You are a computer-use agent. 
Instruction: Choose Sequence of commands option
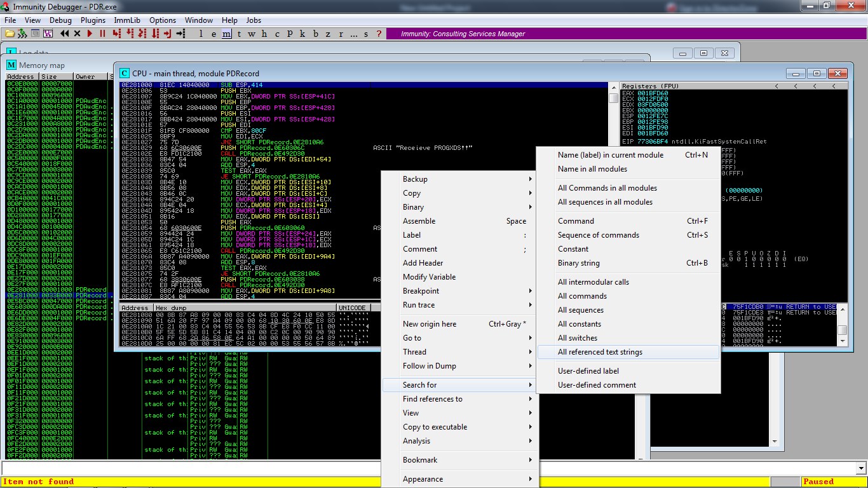coord(628,235)
